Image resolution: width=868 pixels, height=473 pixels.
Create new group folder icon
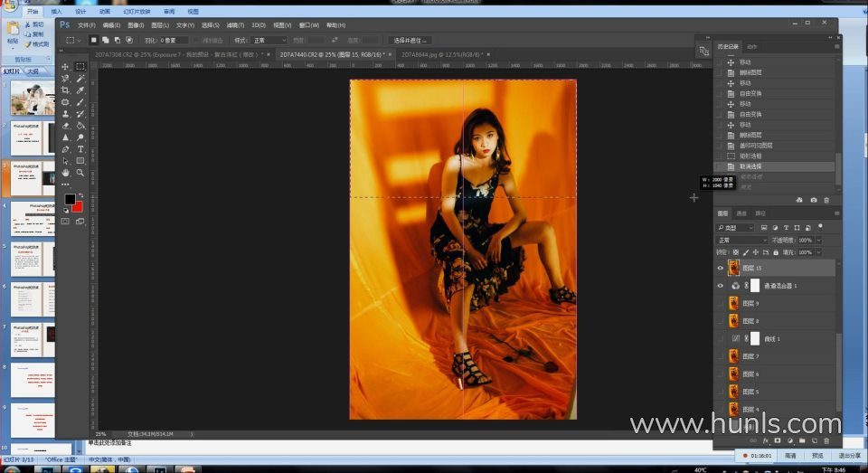(x=802, y=440)
